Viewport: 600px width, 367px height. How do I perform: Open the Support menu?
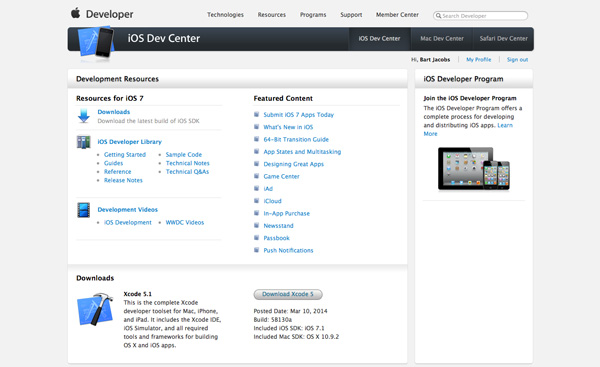click(x=351, y=15)
